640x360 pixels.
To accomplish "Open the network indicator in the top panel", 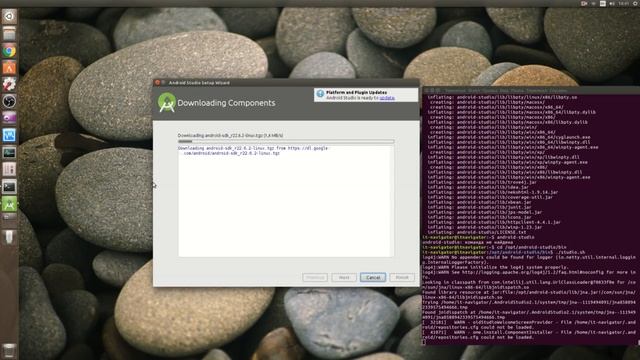I will (x=593, y=3).
